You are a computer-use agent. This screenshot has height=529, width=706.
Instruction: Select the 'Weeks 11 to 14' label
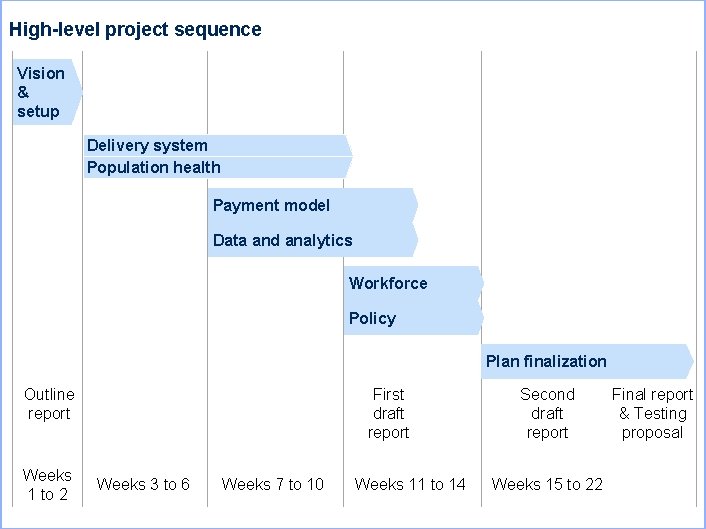410,485
